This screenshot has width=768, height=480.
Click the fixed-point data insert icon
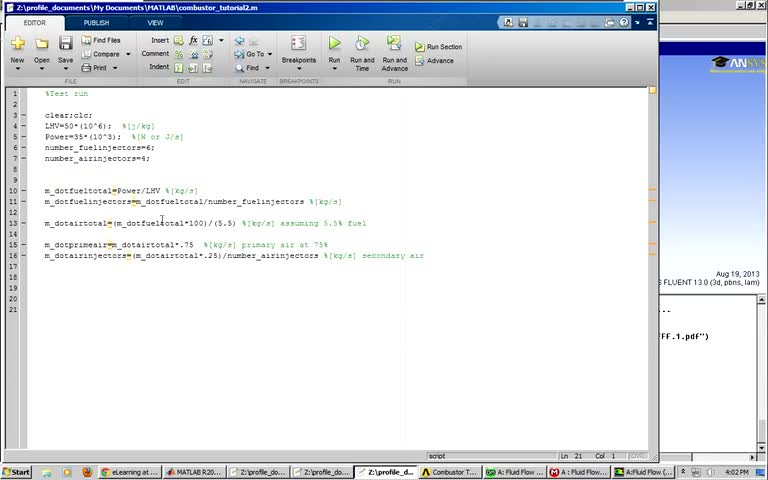point(208,40)
